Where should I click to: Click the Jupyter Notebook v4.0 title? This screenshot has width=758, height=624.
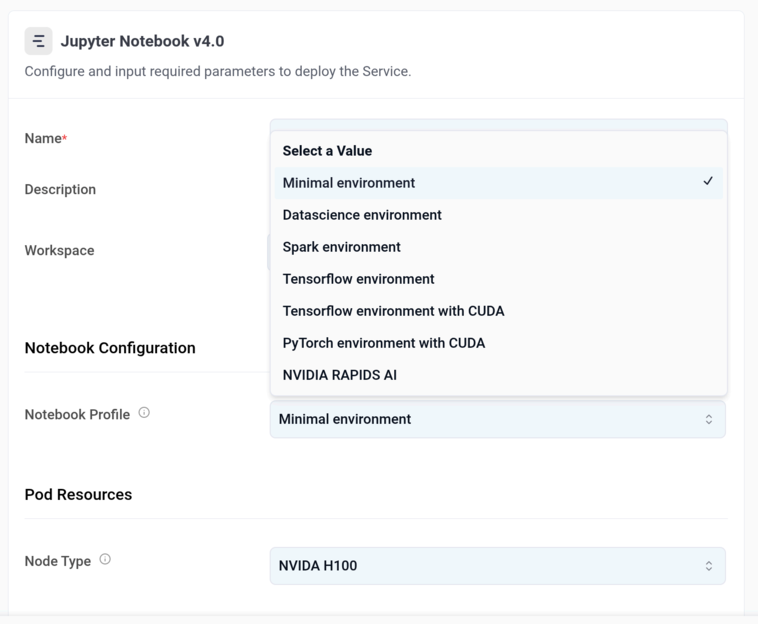(x=142, y=41)
